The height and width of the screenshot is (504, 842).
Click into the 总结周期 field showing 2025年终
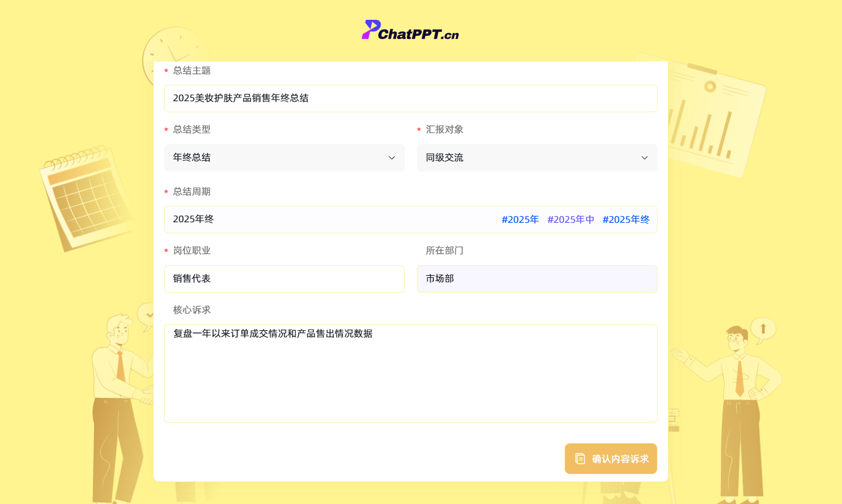point(330,220)
